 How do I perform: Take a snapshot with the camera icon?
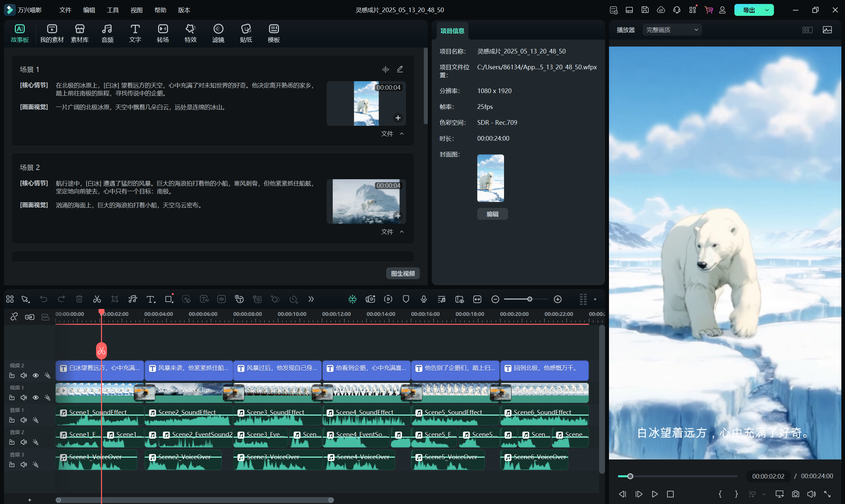(795, 494)
